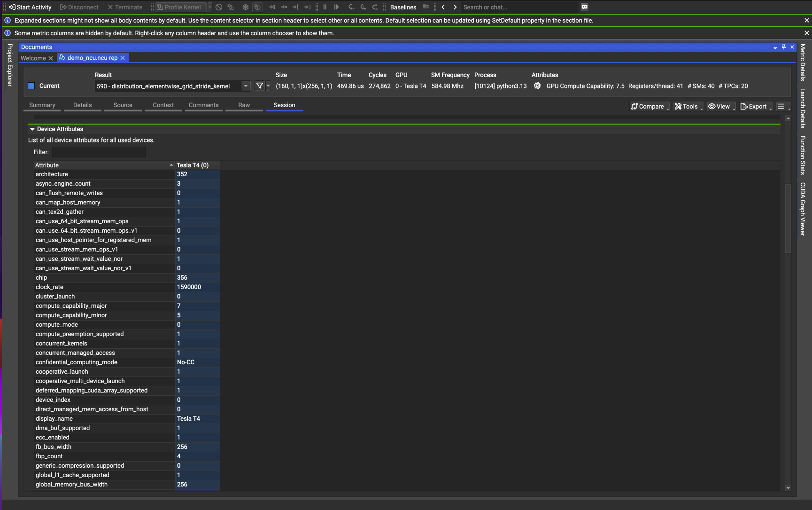
Task: Switch to the Summary tab
Action: click(x=42, y=105)
